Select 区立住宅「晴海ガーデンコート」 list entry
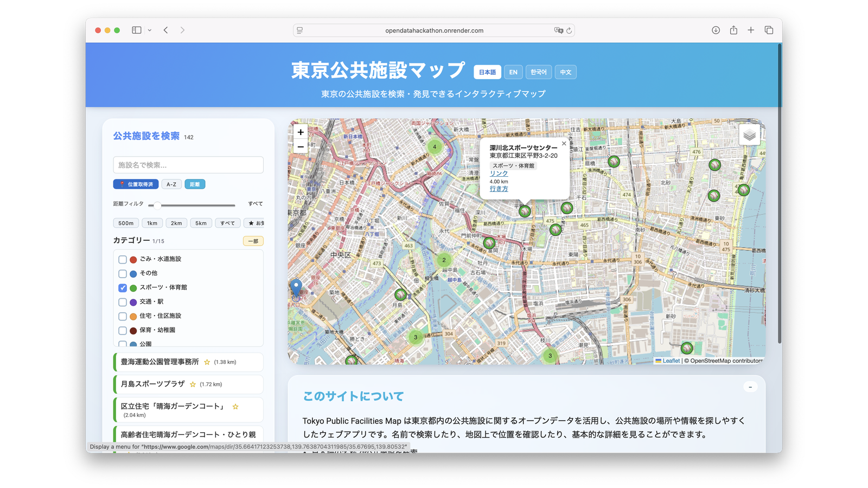The width and height of the screenshot is (868, 488). [x=188, y=410]
